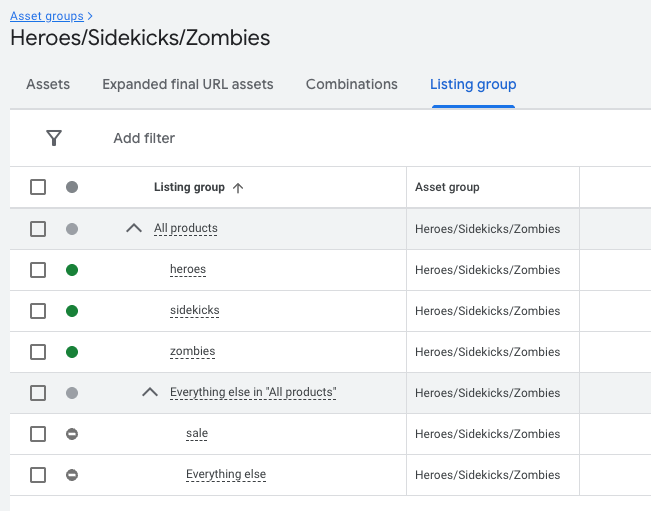Tick the select-all header checkbox
The image size is (651, 511).
[x=38, y=187]
